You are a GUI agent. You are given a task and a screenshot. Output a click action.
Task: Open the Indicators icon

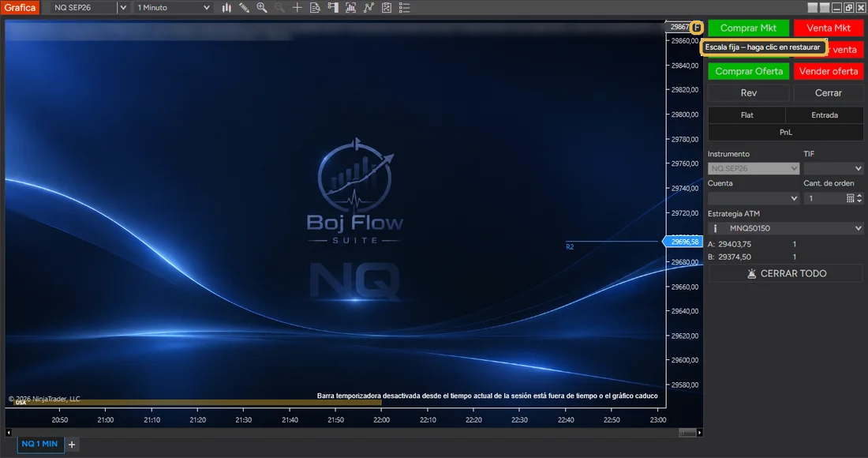pyautogui.click(x=369, y=8)
